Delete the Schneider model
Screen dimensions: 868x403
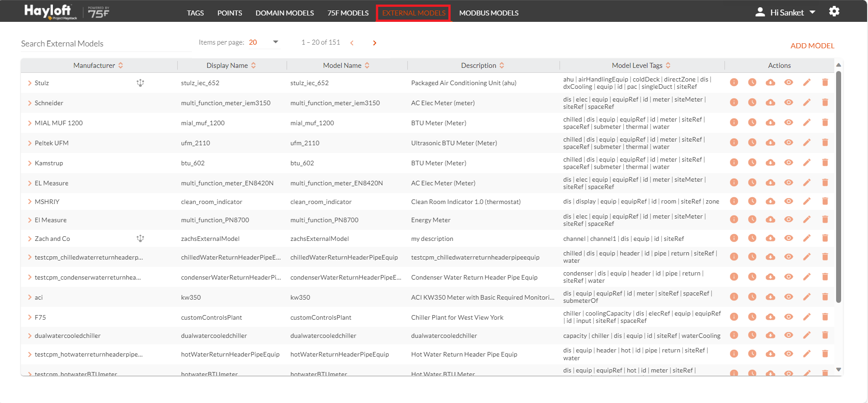825,102
